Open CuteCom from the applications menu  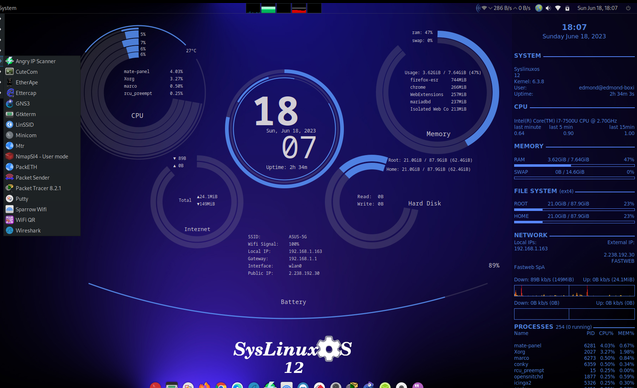(x=42, y=72)
